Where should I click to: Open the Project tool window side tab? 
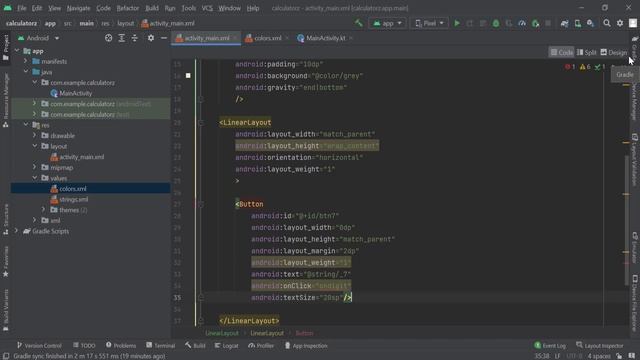pyautogui.click(x=6, y=48)
